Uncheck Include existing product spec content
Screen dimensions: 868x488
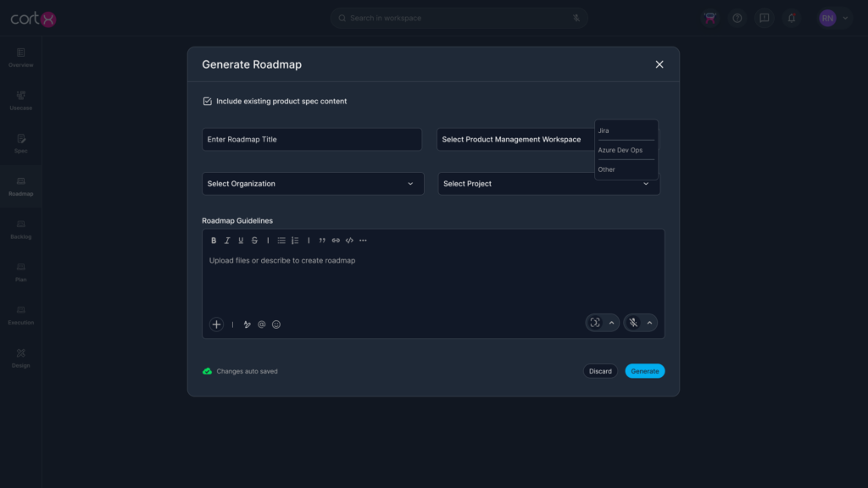click(207, 102)
